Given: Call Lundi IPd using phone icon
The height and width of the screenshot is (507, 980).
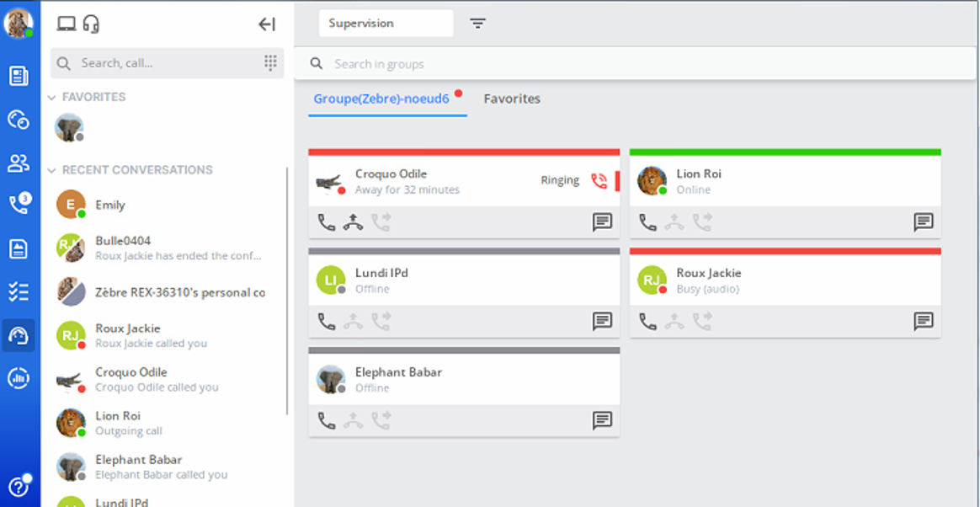Looking at the screenshot, I should (x=327, y=322).
